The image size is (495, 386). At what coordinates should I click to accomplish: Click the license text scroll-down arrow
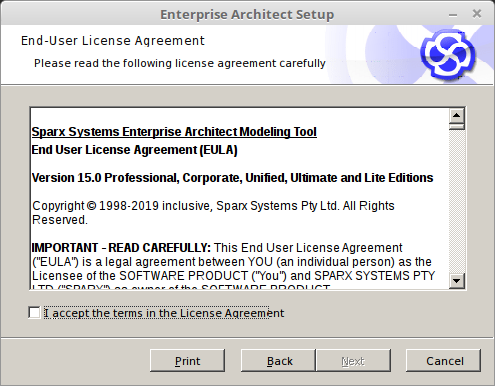(x=457, y=281)
